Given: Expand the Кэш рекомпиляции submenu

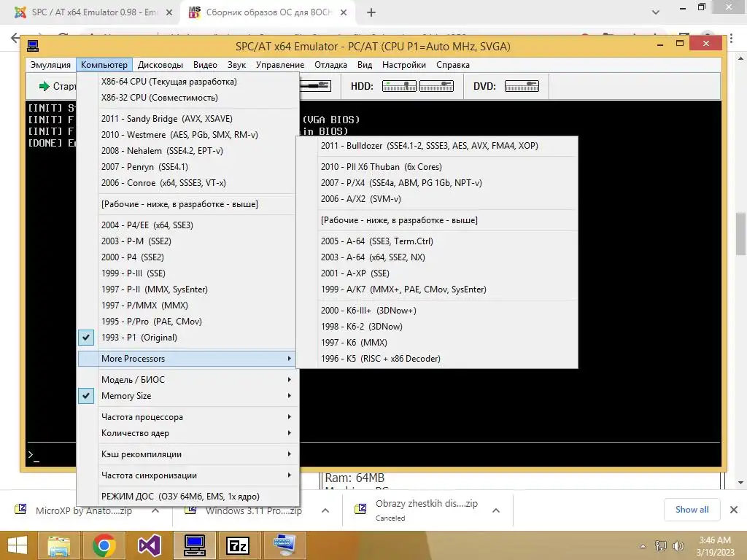Looking at the screenshot, I should (x=187, y=454).
